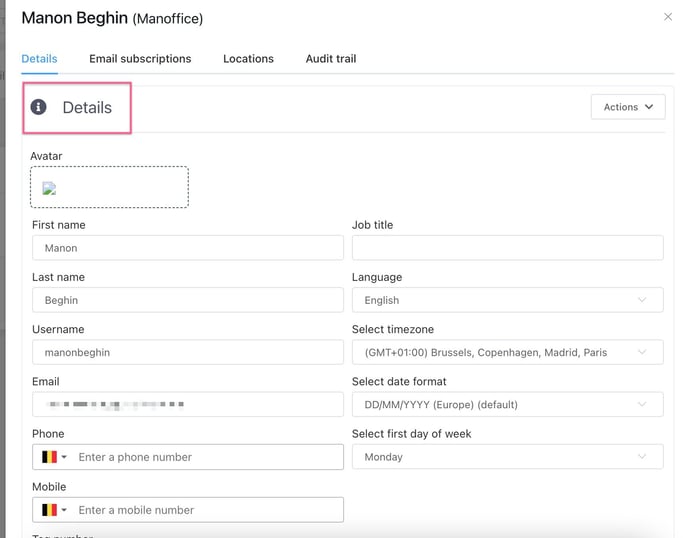Focus the Username field
688x538 pixels.
click(188, 352)
